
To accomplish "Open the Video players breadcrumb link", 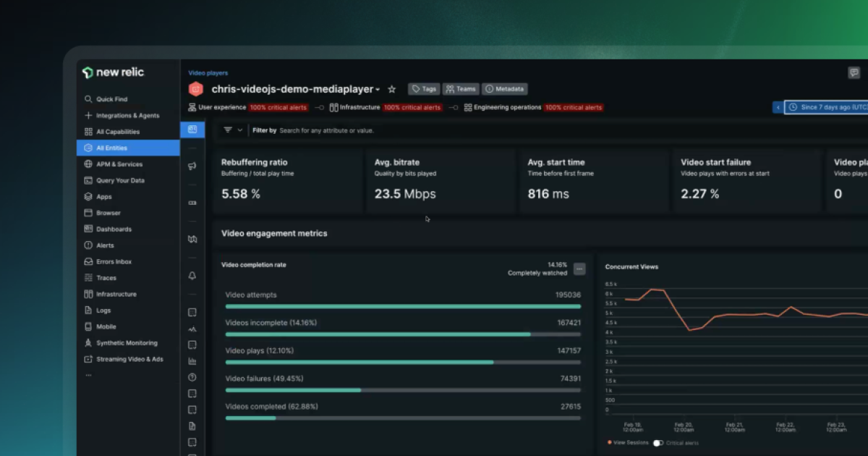I will pyautogui.click(x=207, y=72).
